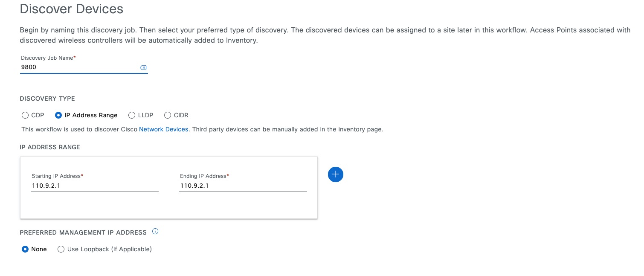This screenshot has height=276, width=644.
Task: Select CDP discovery type
Action: (x=25, y=115)
